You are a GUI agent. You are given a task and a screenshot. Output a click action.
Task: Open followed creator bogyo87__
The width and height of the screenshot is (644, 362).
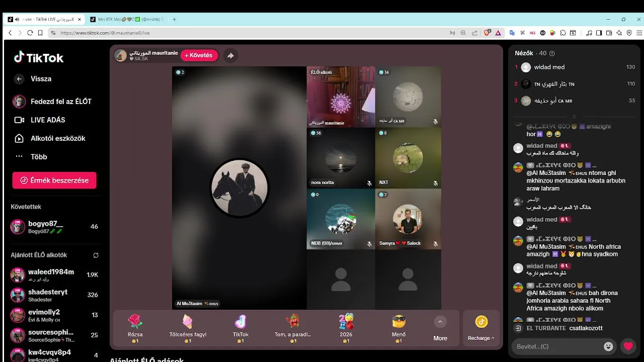pyautogui.click(x=54, y=227)
